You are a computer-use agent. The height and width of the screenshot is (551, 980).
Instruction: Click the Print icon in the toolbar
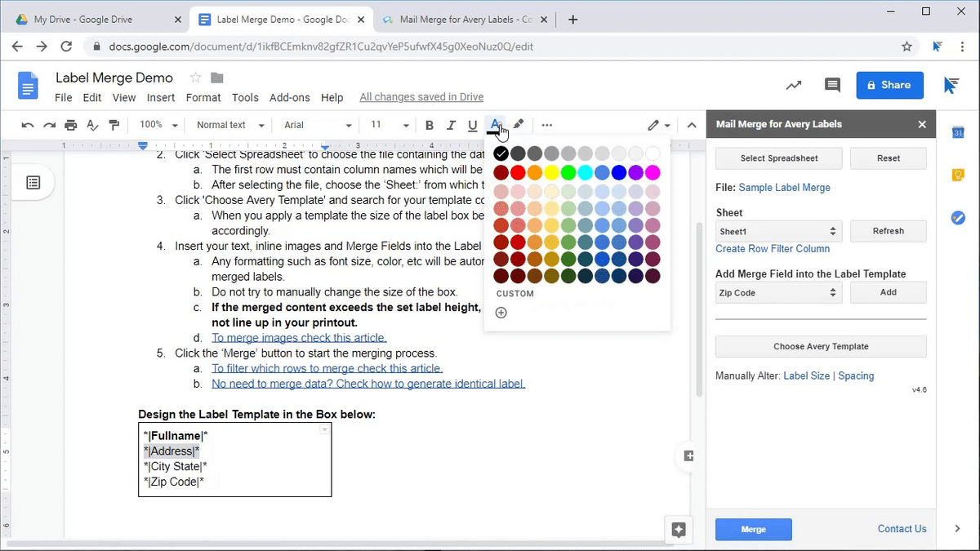[x=71, y=124]
